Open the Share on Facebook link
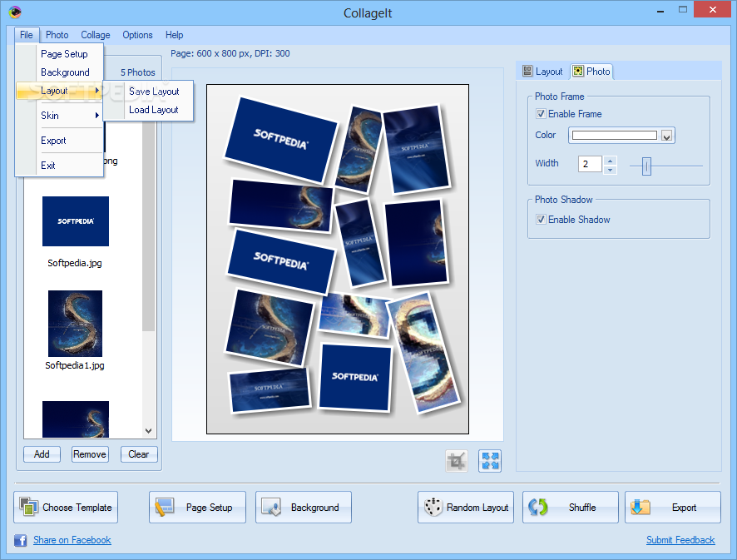This screenshot has width=737, height=560. (72, 540)
